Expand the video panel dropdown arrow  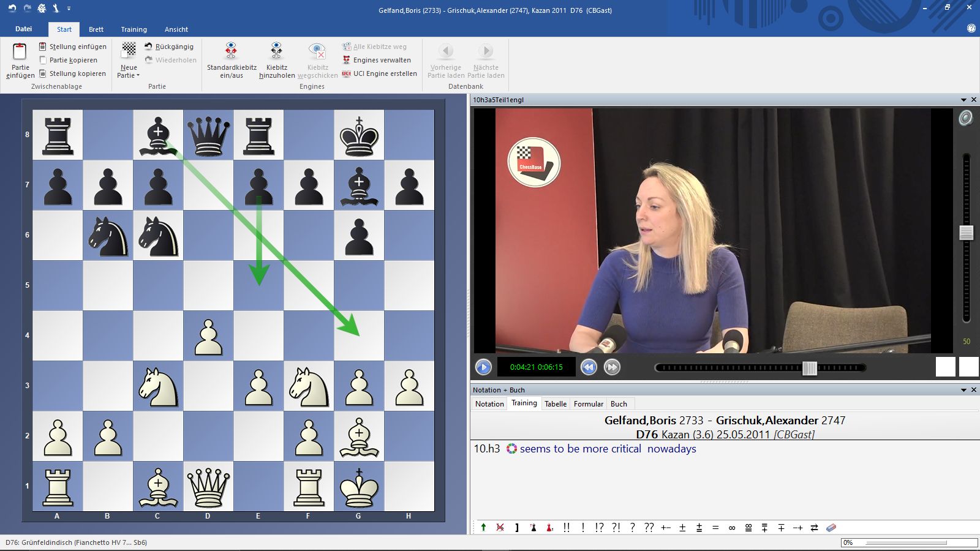coord(963,100)
